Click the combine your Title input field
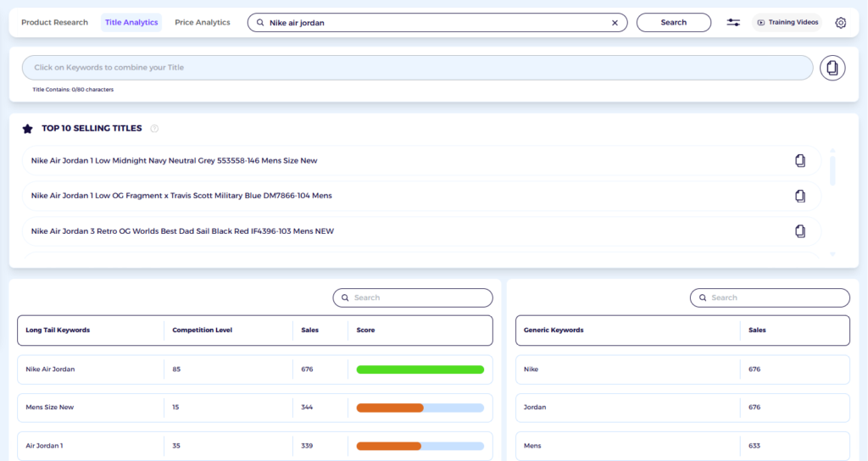 click(x=417, y=68)
